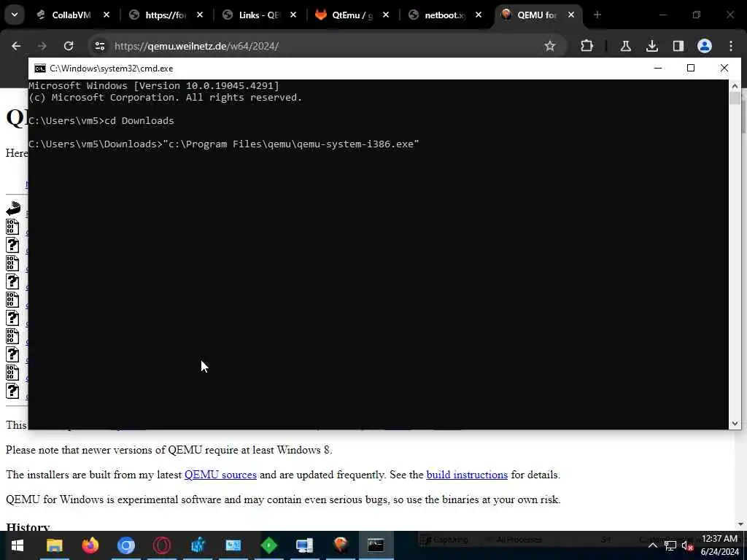The width and height of the screenshot is (747, 560).
Task: Maximize the cmd.exe window
Action: pyautogui.click(x=691, y=68)
